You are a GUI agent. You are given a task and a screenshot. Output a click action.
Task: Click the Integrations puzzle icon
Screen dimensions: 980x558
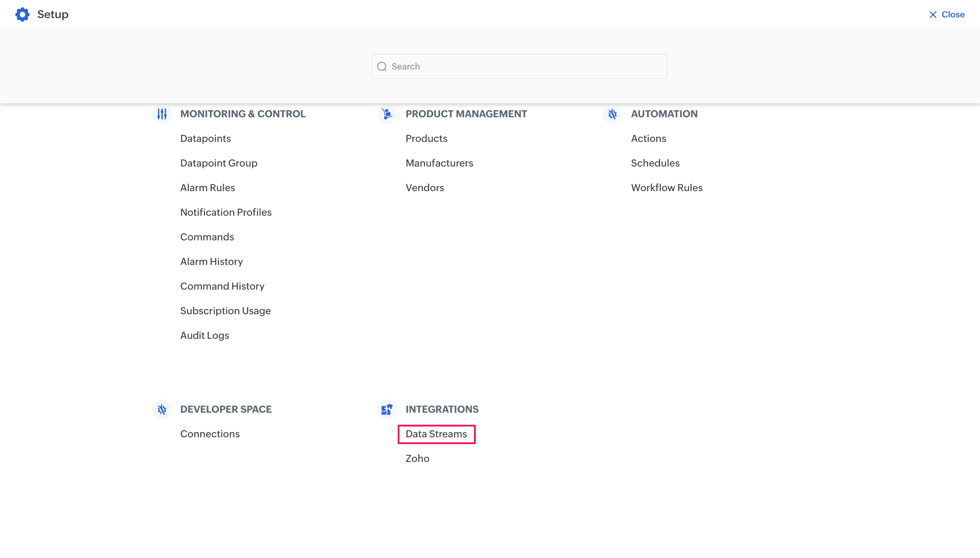[387, 409]
